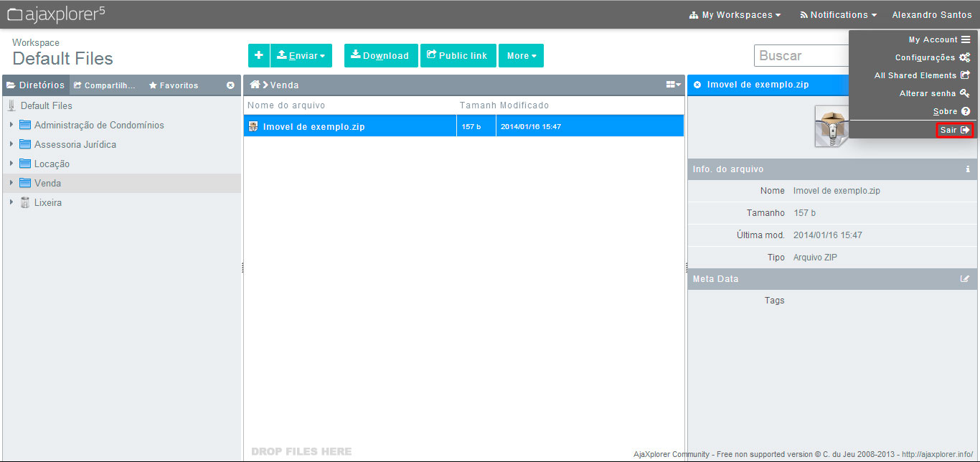Click the plus icon to create new

pos(258,56)
